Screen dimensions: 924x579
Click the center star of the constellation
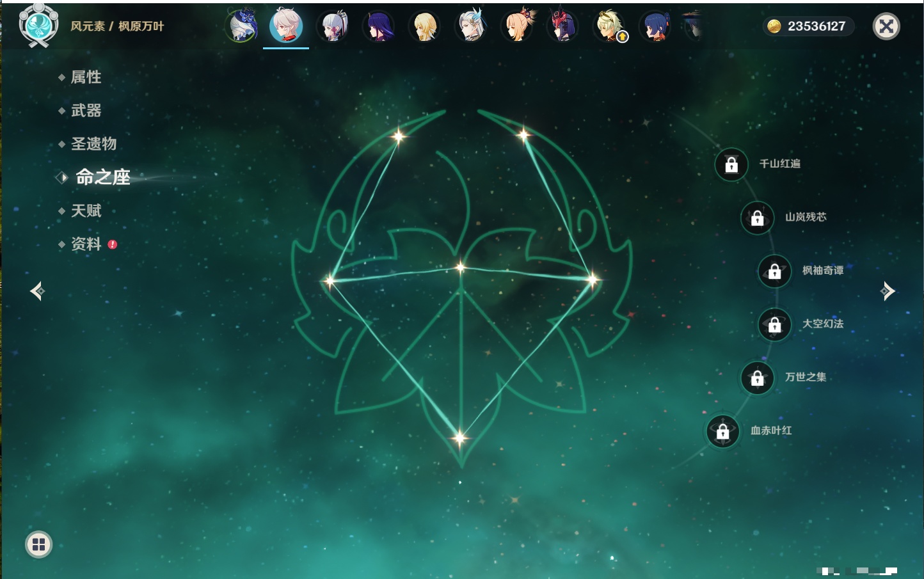click(x=460, y=267)
